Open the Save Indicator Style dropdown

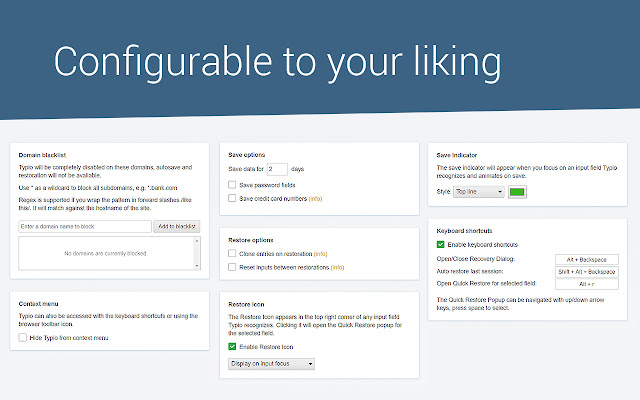click(x=478, y=191)
